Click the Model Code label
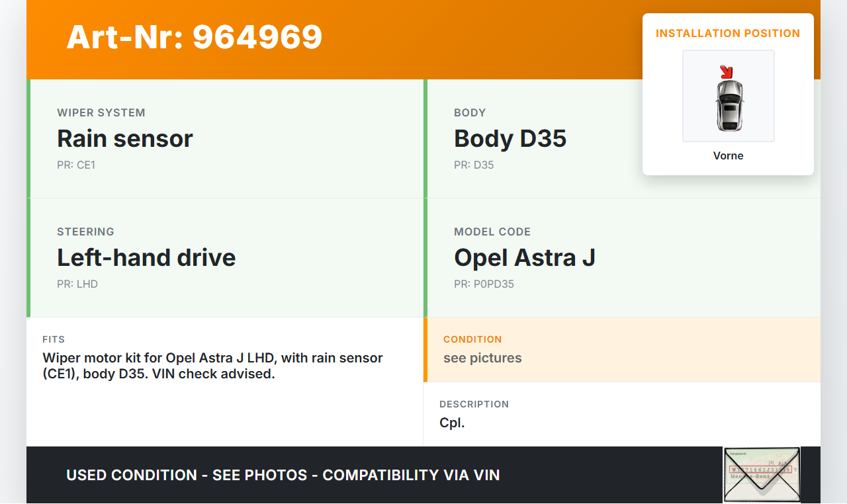Viewport: 847px width, 504px height. (492, 231)
